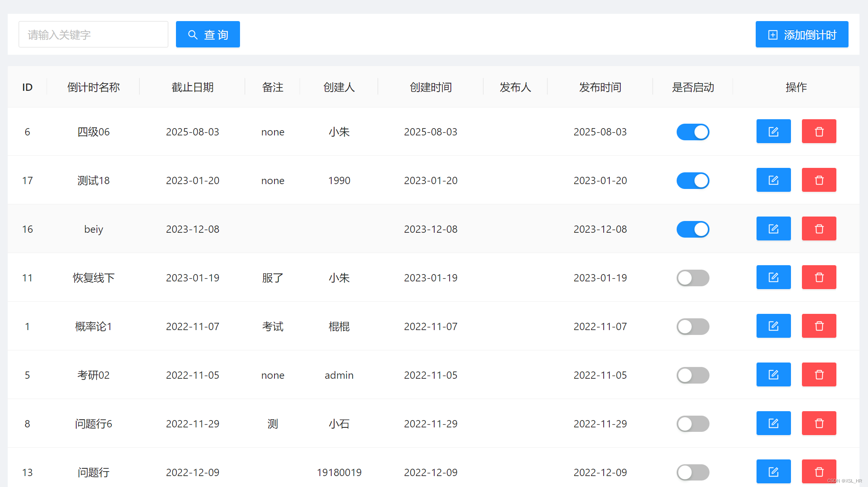Screen dimensions: 868x487
Task: Click edit icon for 问题行 row with ID 13
Action: 773,472
